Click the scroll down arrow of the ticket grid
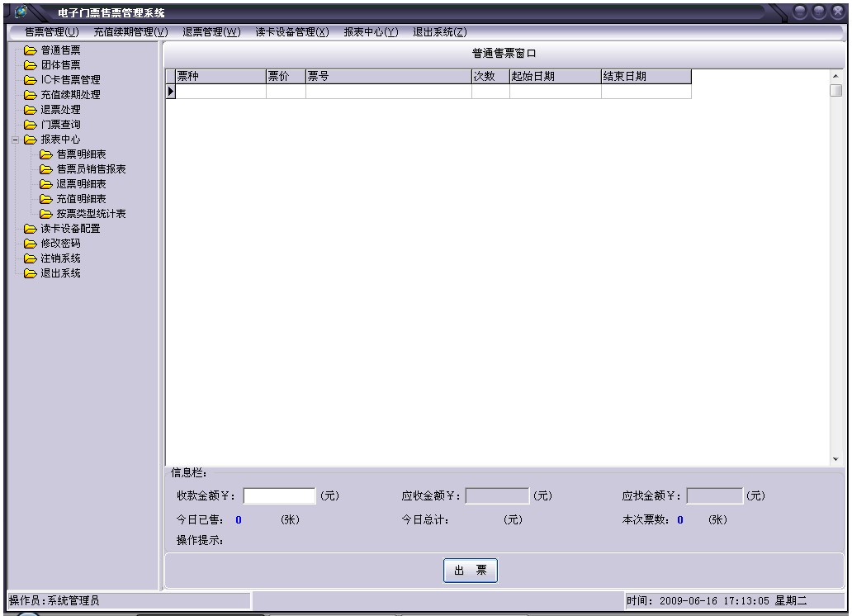 (x=835, y=459)
